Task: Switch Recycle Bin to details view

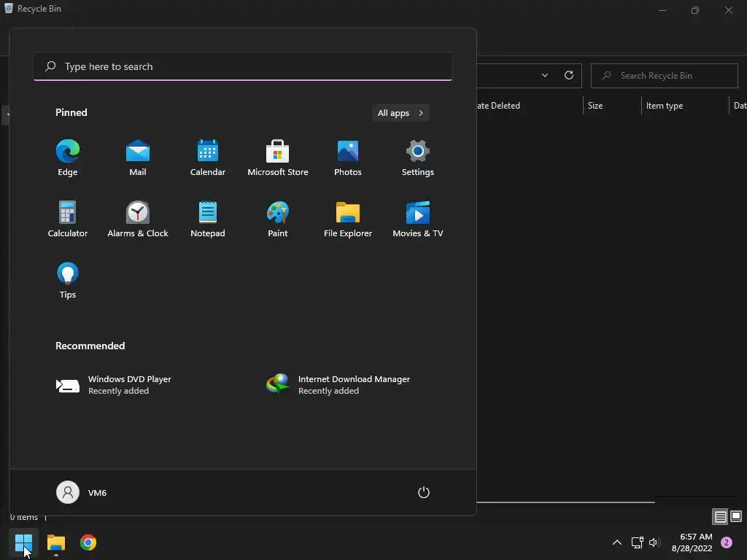Action: (x=720, y=517)
